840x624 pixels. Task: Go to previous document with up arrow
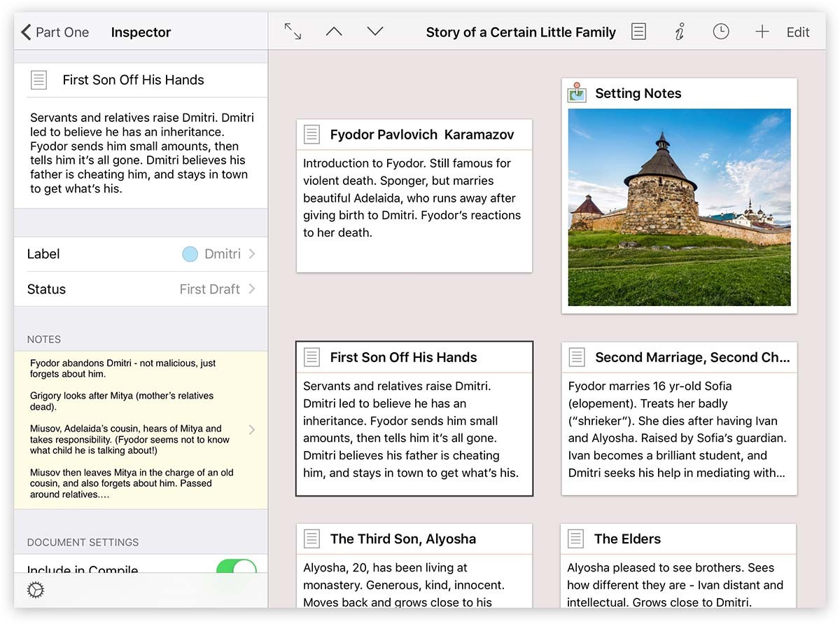(334, 32)
